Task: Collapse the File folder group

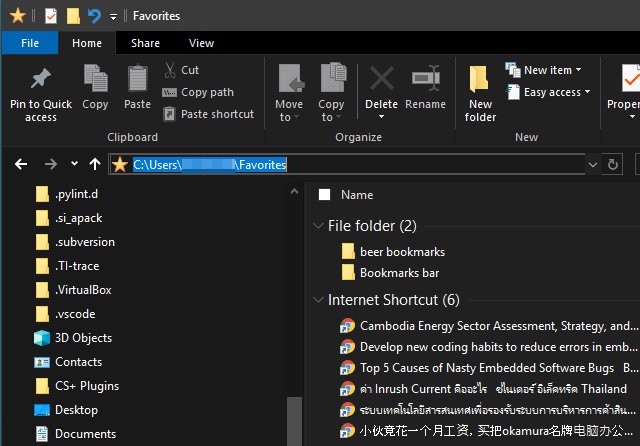Action: (318, 226)
